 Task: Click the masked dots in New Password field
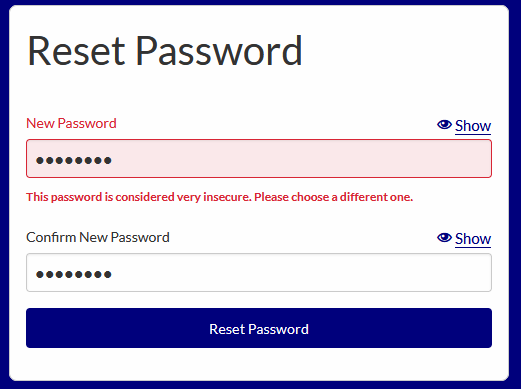(74, 161)
